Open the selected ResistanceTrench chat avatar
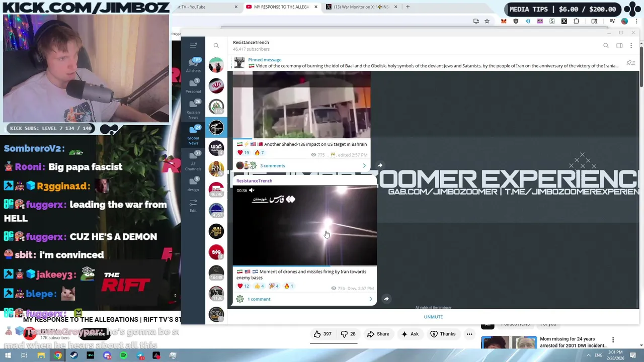Screen dimensions: 644x362 (216, 128)
